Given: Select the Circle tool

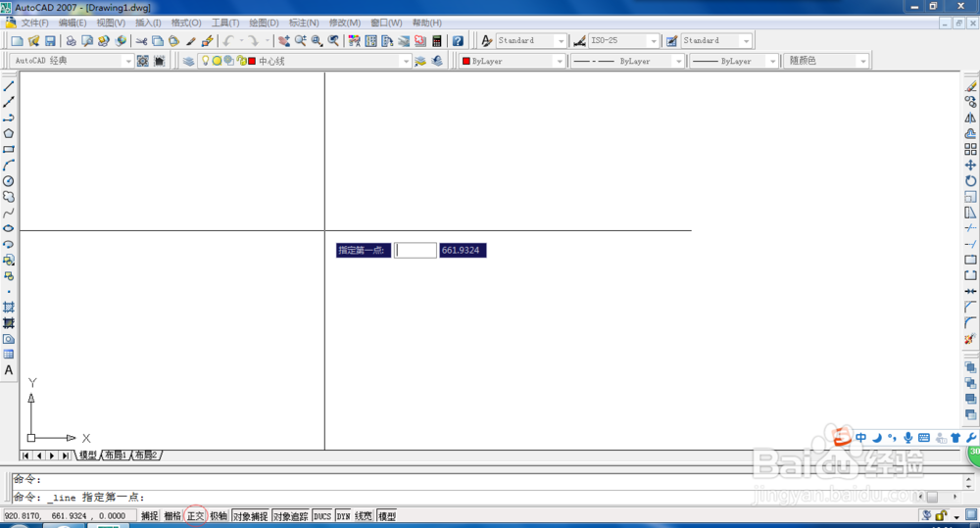Looking at the screenshot, I should pyautogui.click(x=9, y=181).
